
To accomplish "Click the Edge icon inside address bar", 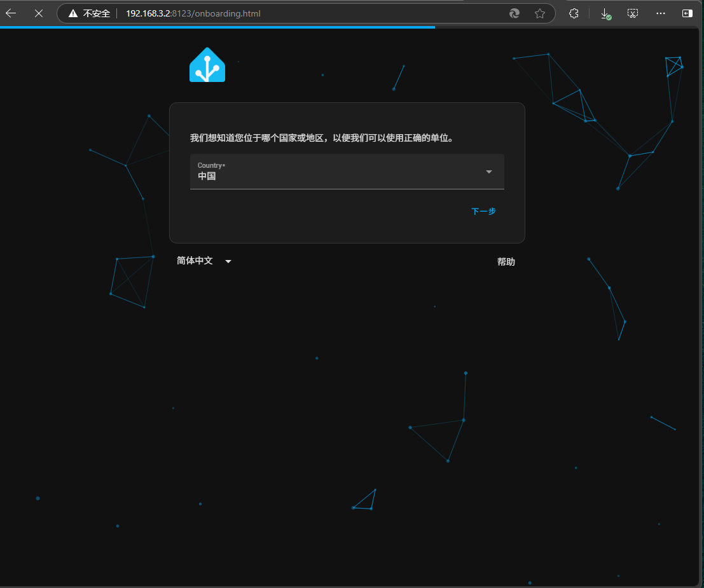I will click(x=514, y=13).
